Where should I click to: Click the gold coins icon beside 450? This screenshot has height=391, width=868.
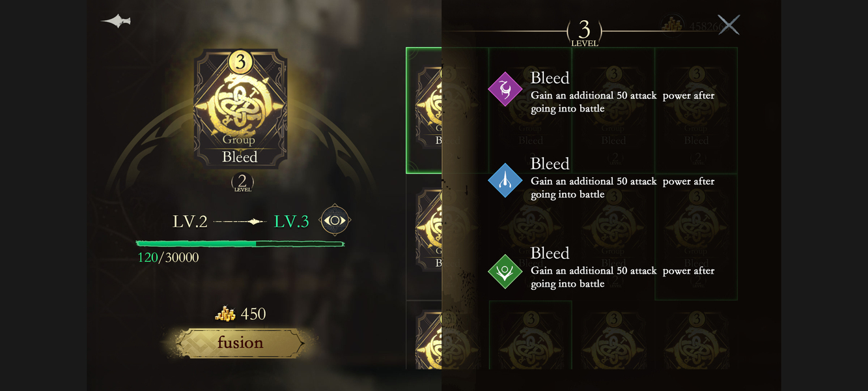[225, 314]
